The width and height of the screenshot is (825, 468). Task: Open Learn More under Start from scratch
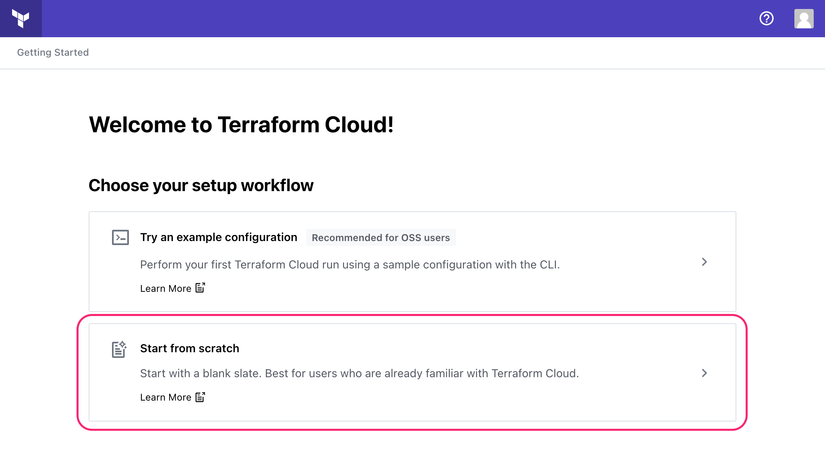click(165, 397)
